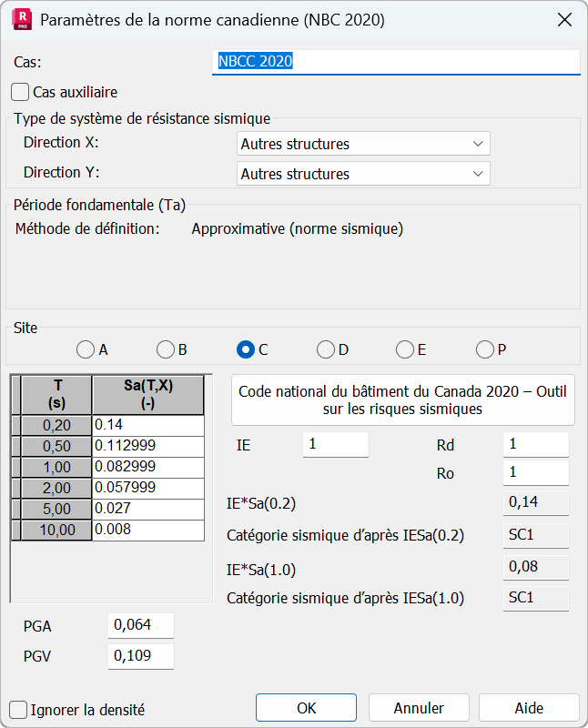
Task: Click the PGA value field
Action: coord(141,625)
